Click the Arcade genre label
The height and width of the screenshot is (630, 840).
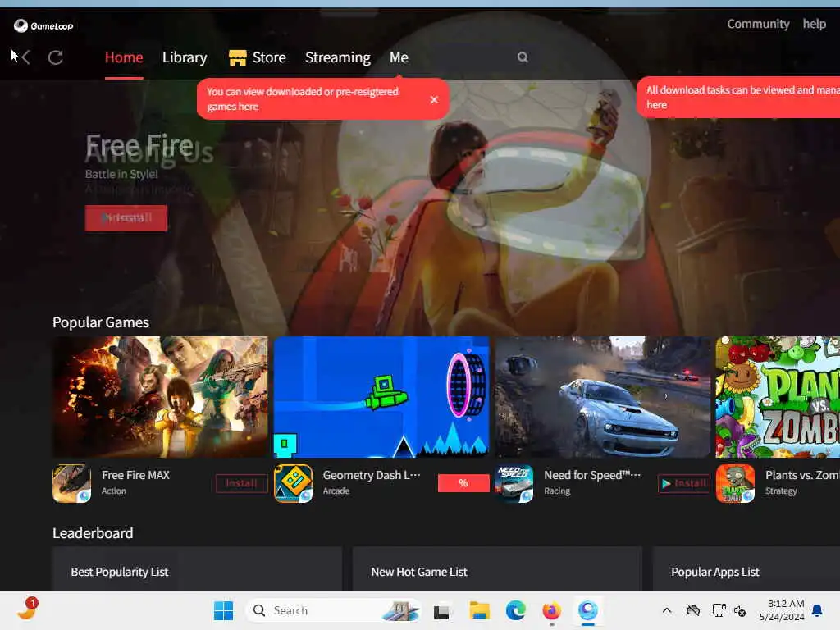click(x=336, y=491)
